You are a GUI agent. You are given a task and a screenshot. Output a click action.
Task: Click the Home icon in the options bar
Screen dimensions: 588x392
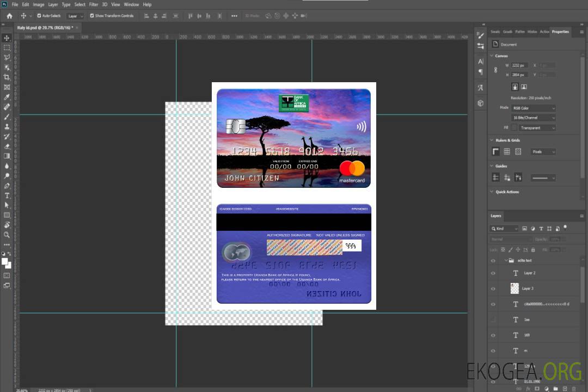click(x=9, y=16)
